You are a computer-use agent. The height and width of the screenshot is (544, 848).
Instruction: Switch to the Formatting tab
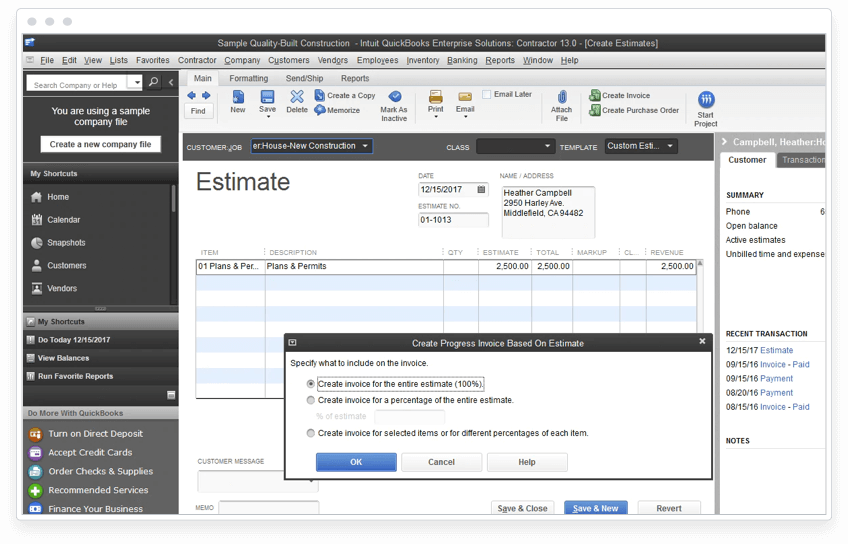pyautogui.click(x=248, y=78)
